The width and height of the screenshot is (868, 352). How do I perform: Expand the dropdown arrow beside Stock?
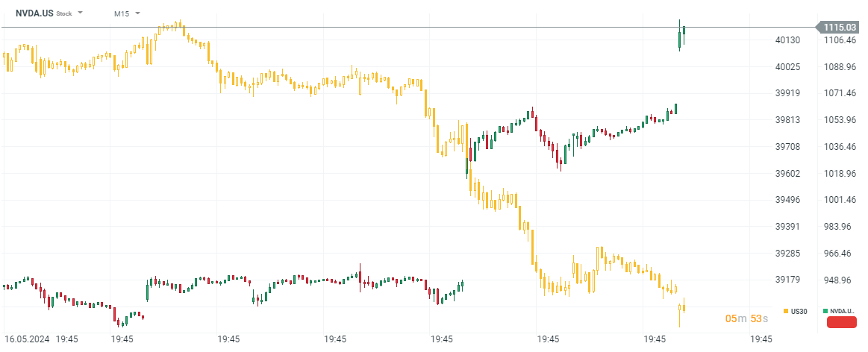(81, 13)
